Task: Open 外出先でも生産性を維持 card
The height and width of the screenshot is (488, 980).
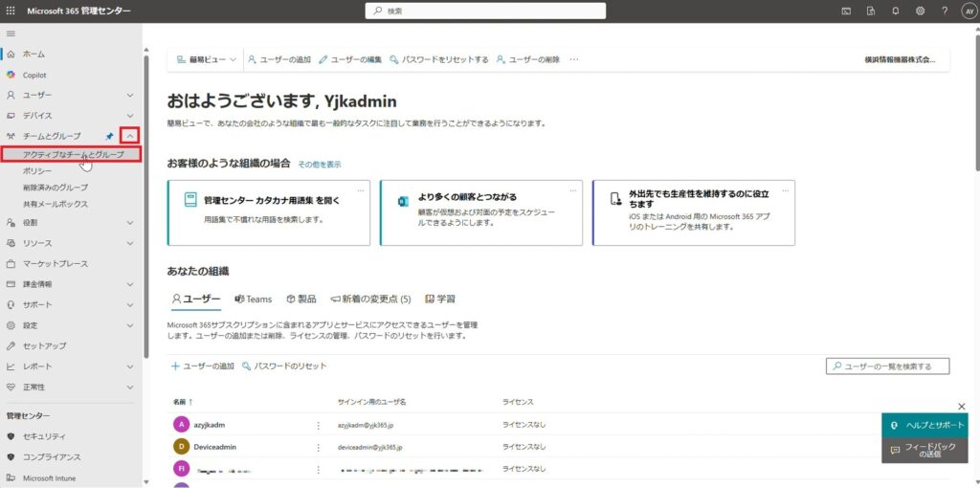Action: pyautogui.click(x=694, y=212)
